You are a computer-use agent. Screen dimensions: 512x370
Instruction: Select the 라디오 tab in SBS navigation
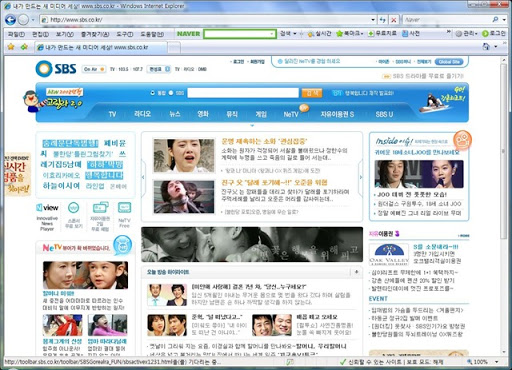tap(142, 114)
